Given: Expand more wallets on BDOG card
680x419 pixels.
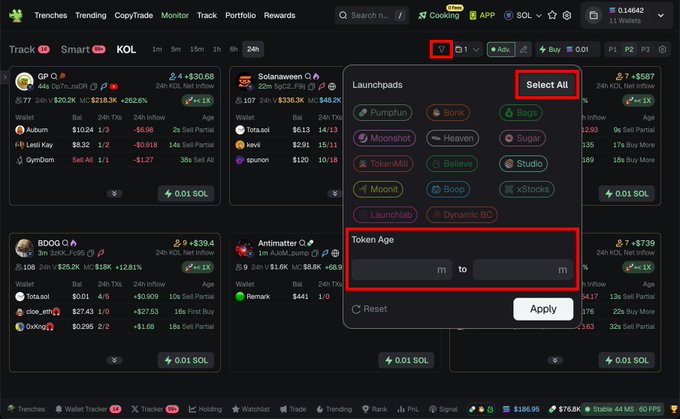Looking at the screenshot, I should (x=114, y=360).
